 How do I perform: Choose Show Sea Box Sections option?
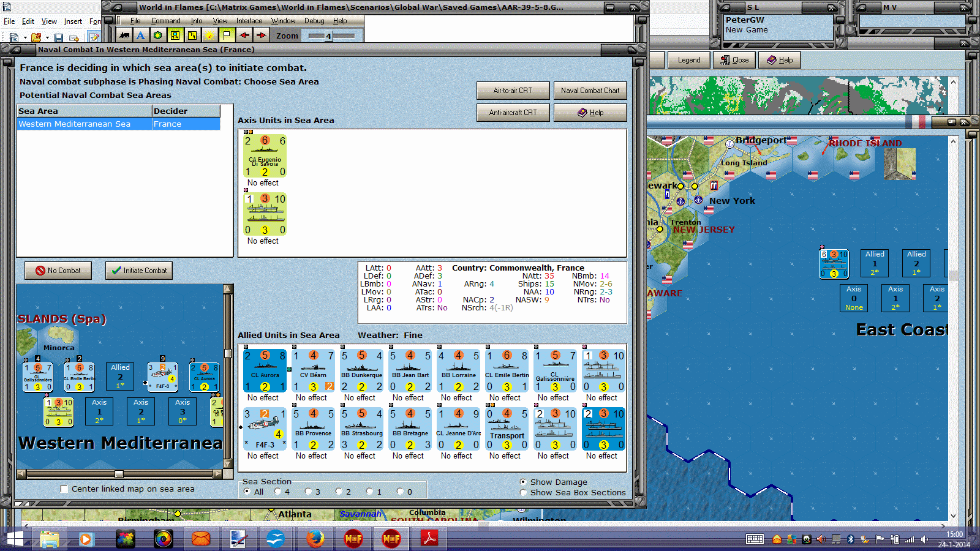523,492
